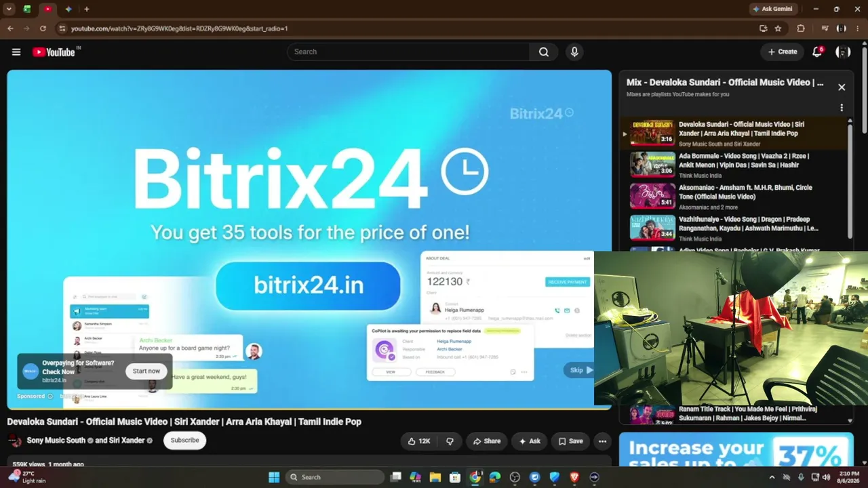Play Ranam Title Track from mix

(736, 414)
